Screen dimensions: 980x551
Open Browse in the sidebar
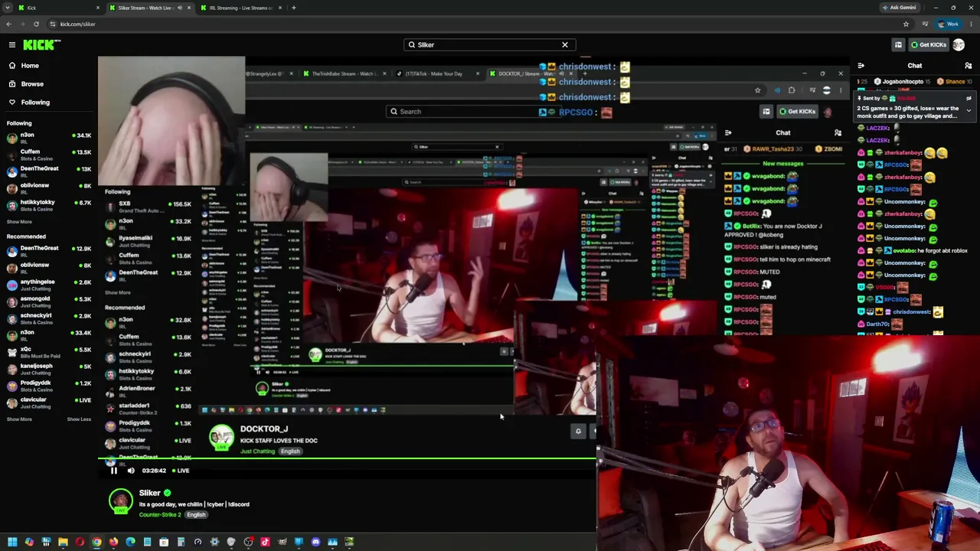pos(32,84)
